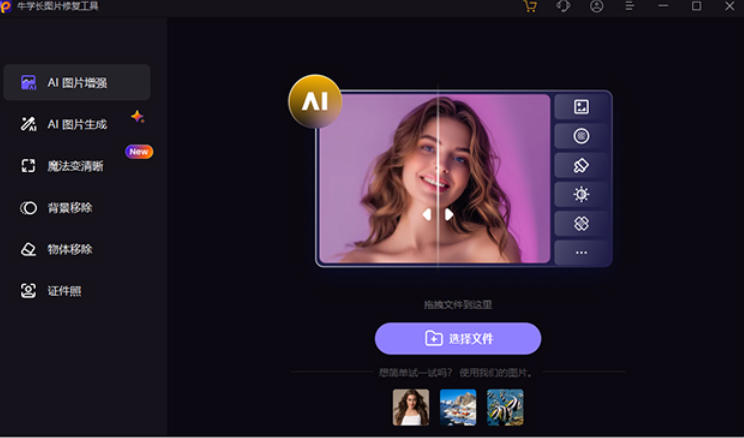Viewport: 744px width, 438px height.
Task: Click the sparkle star near AI 图片生成
Action: click(x=138, y=116)
